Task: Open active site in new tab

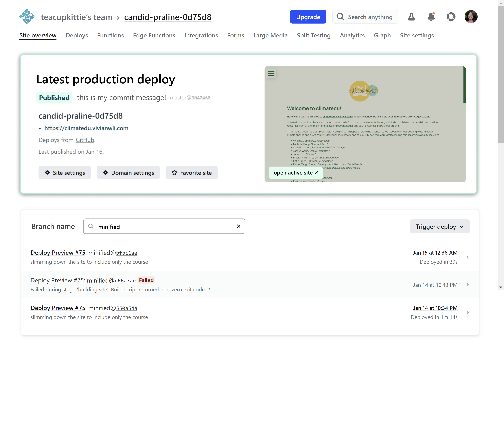Action: coord(295,173)
